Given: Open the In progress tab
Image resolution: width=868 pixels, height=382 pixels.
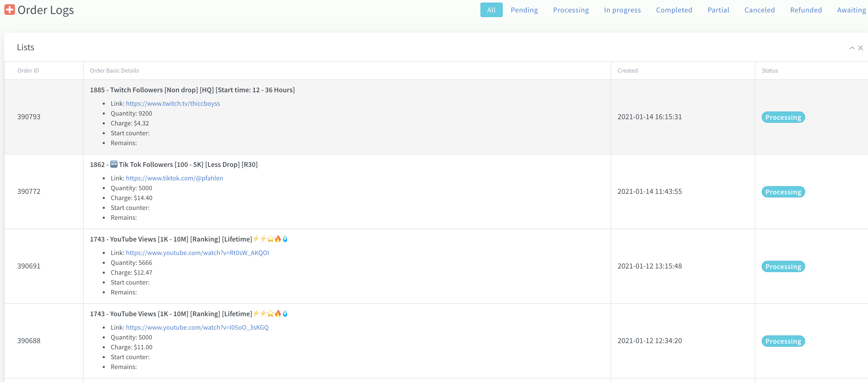Looking at the screenshot, I should point(622,10).
